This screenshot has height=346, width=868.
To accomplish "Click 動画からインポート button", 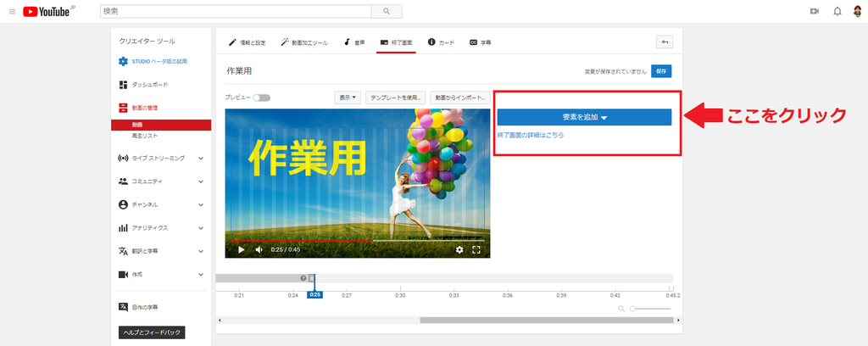I will 460,98.
